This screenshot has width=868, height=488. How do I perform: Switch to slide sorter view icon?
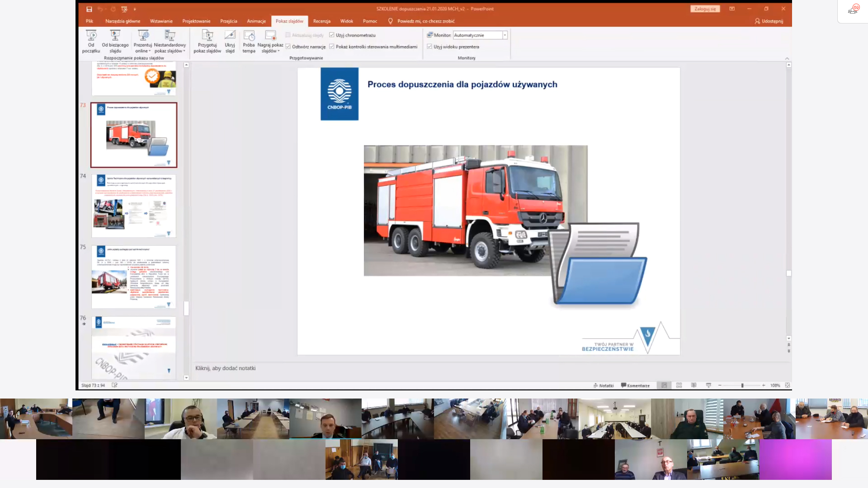point(679,385)
